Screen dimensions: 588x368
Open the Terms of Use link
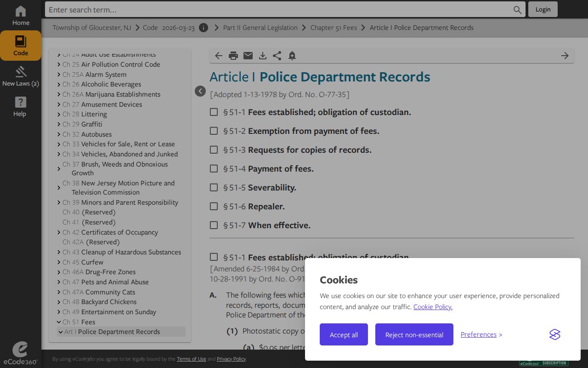coord(192,359)
